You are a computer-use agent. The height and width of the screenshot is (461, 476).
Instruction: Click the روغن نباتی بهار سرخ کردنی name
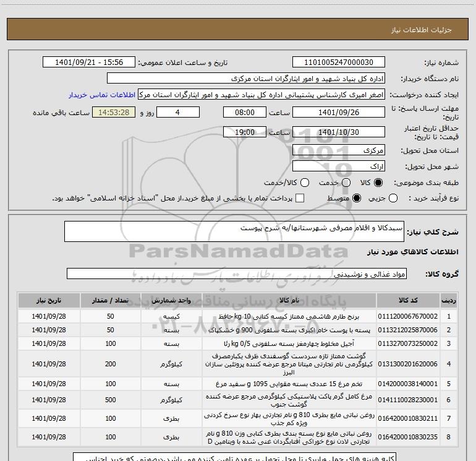coord(289,419)
